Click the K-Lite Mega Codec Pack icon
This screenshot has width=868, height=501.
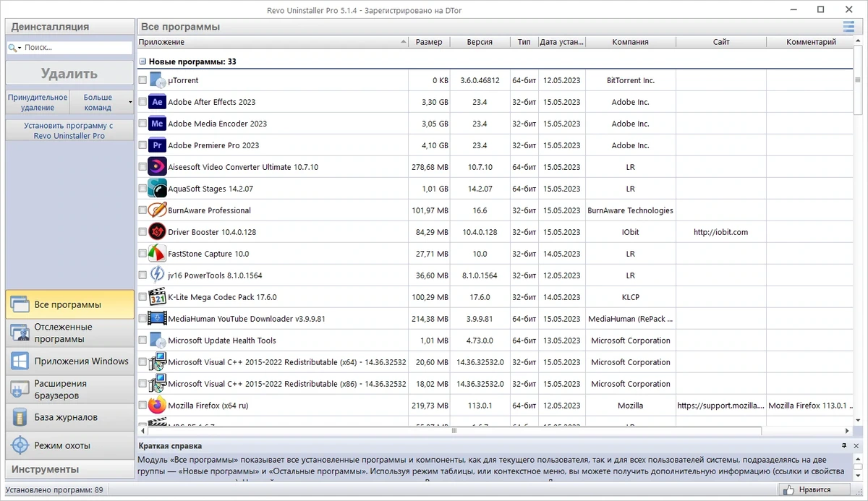[157, 297]
